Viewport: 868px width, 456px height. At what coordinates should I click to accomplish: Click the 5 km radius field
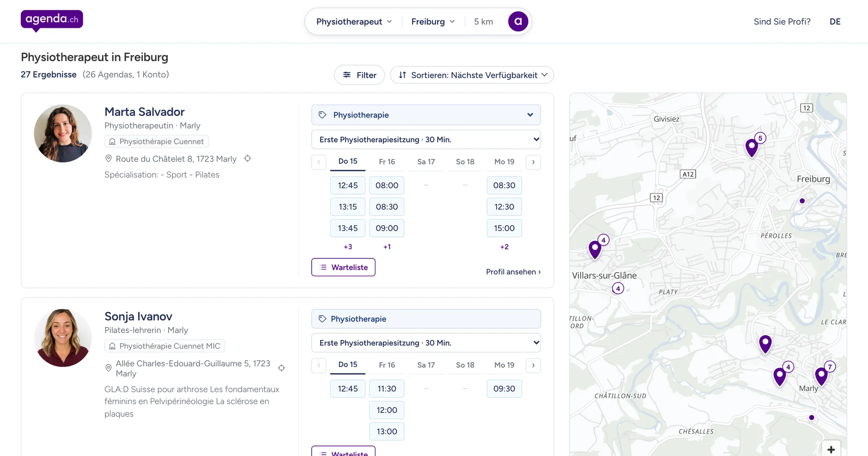[483, 22]
